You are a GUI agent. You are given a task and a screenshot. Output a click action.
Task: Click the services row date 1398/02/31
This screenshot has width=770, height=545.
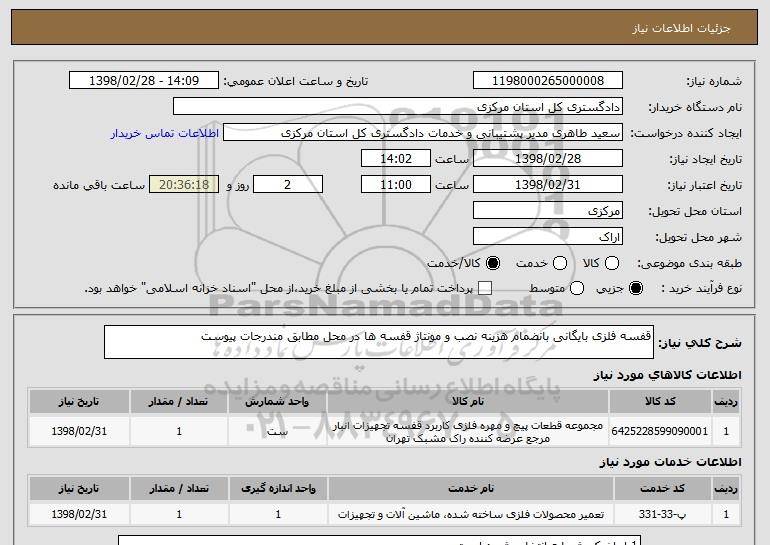[x=79, y=514]
